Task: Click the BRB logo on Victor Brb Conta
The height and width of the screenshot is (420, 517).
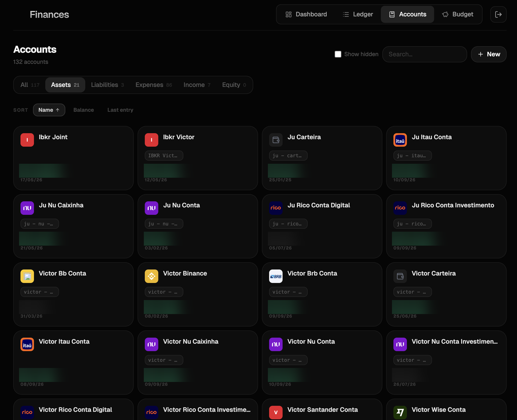Action: pyautogui.click(x=276, y=276)
